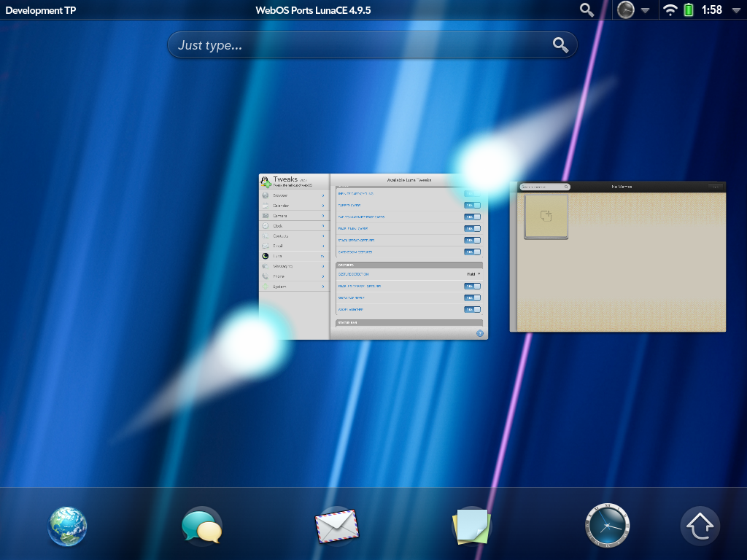Toggle the Card Zoom Gestures switch
This screenshot has height=560, width=747.
pos(473,252)
